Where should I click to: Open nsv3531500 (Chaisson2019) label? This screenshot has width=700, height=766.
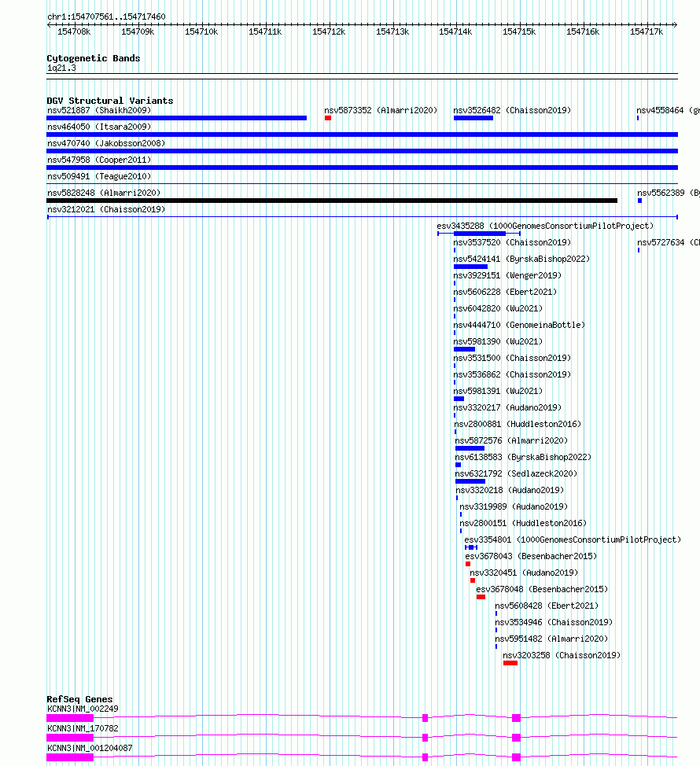[512, 358]
